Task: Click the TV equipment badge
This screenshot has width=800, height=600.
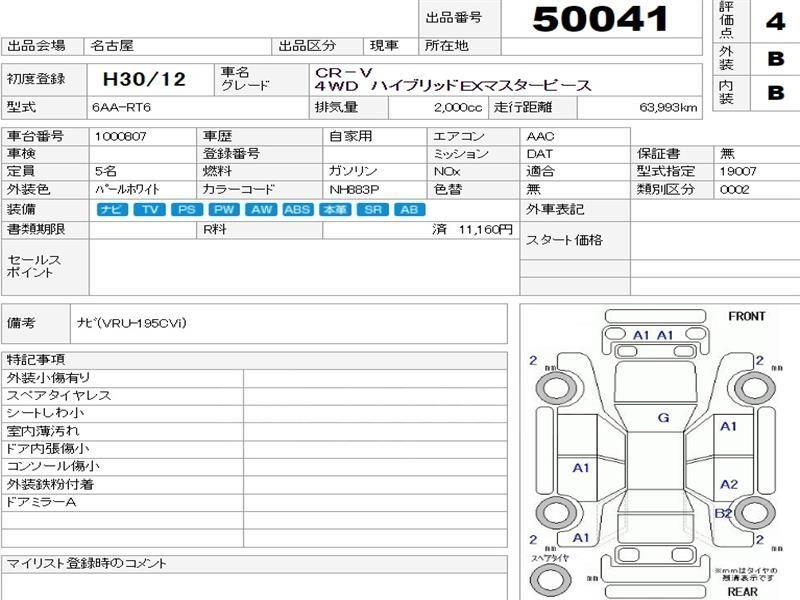Action: pos(149,209)
